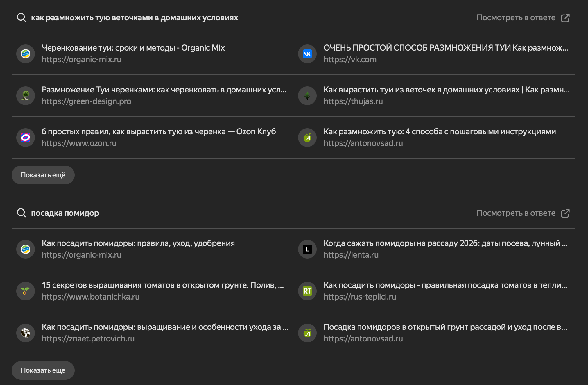Viewport: 588px width, 385px height.
Task: Open 'Черенкование туи: сроки и методы' result
Action: (x=133, y=48)
